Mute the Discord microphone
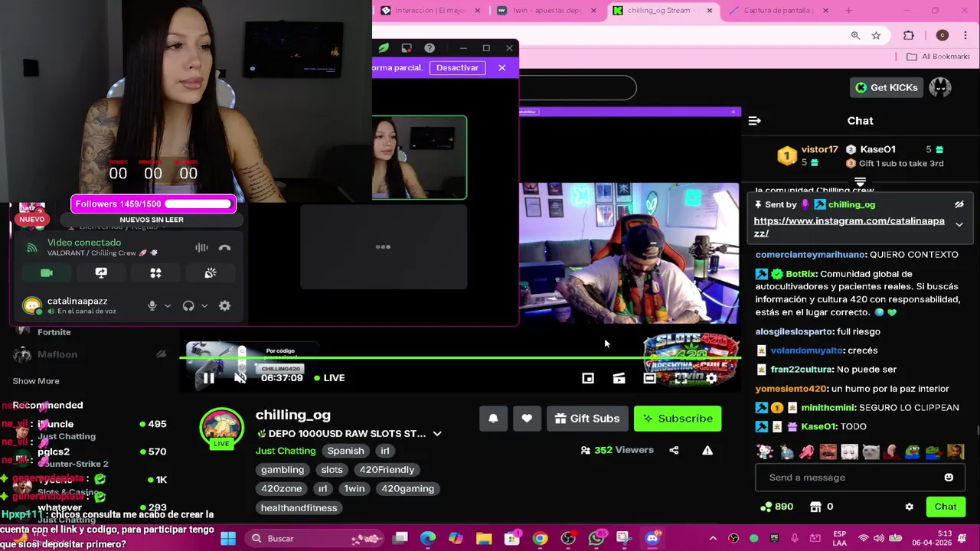The width and height of the screenshot is (980, 551). coord(152,306)
